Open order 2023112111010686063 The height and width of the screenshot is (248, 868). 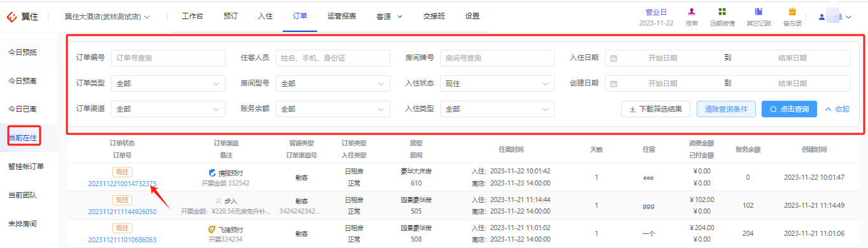[122, 240]
